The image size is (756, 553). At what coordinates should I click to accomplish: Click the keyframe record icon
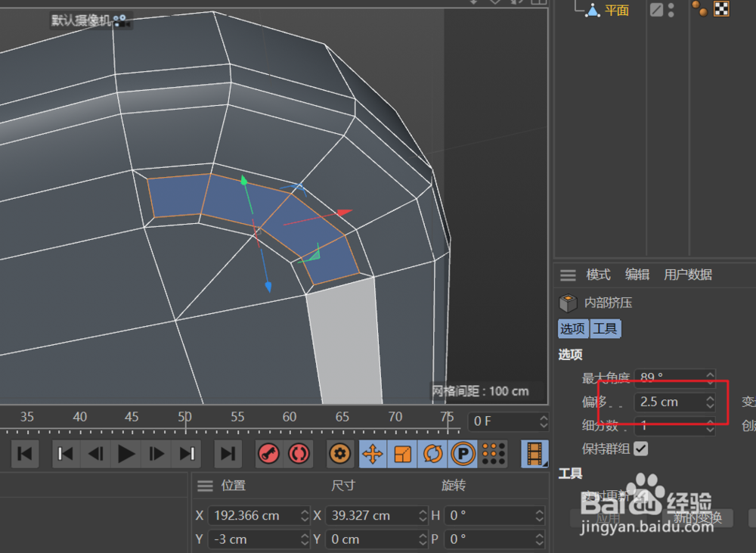pyautogui.click(x=268, y=454)
